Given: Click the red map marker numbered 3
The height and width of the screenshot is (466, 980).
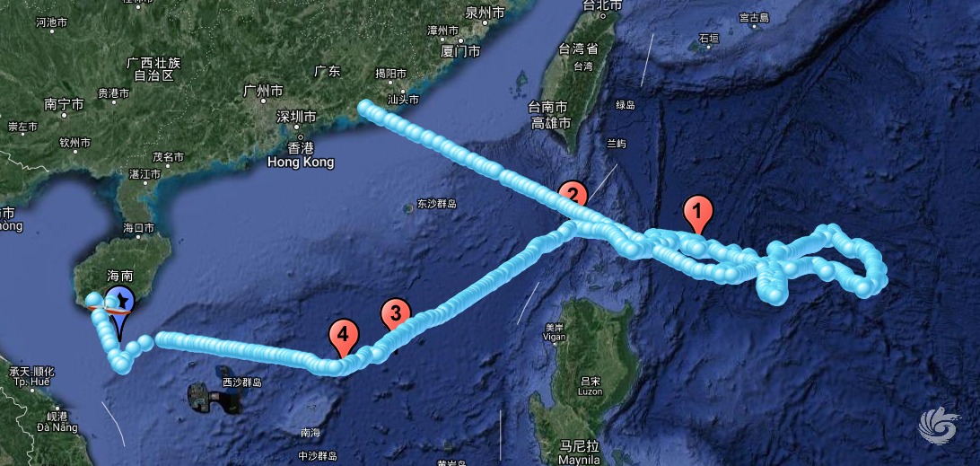Looking at the screenshot, I should click(396, 314).
